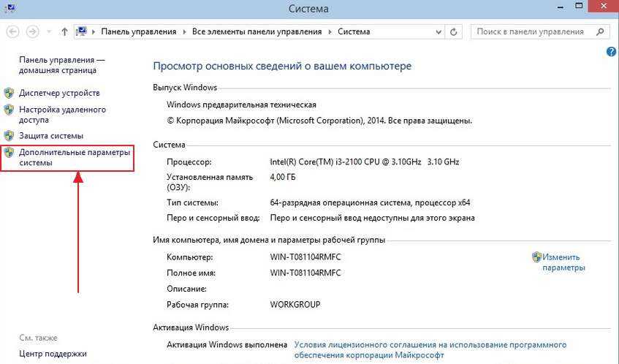Select the Панель управления breadcrumb segment
Viewport: 619px width, 364px height.
139,32
